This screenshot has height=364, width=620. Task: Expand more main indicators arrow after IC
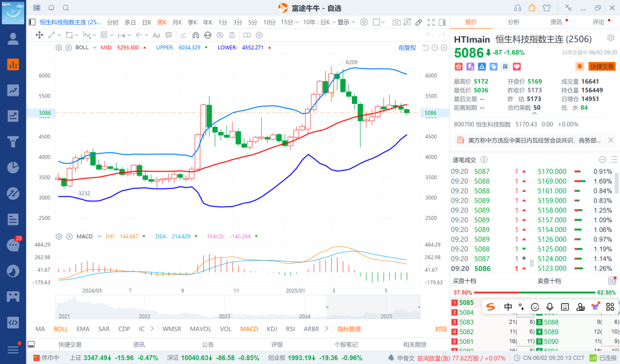(x=152, y=329)
